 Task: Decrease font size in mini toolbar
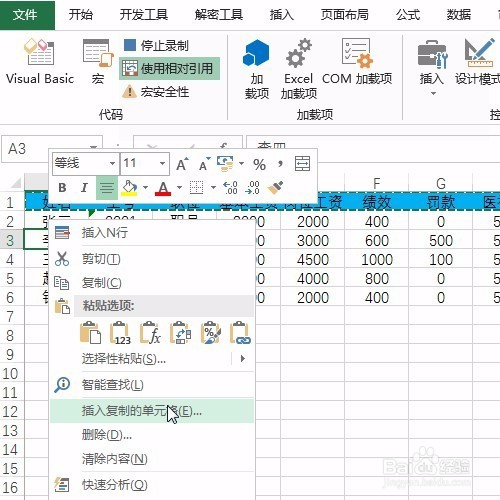204,164
